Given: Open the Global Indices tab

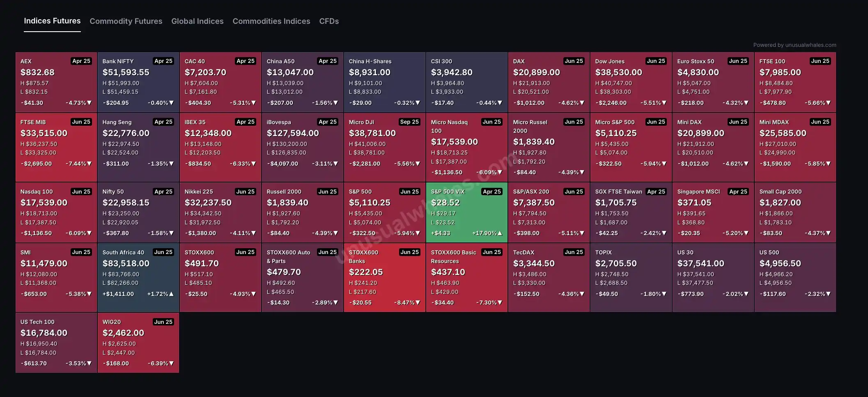Looking at the screenshot, I should tap(197, 21).
